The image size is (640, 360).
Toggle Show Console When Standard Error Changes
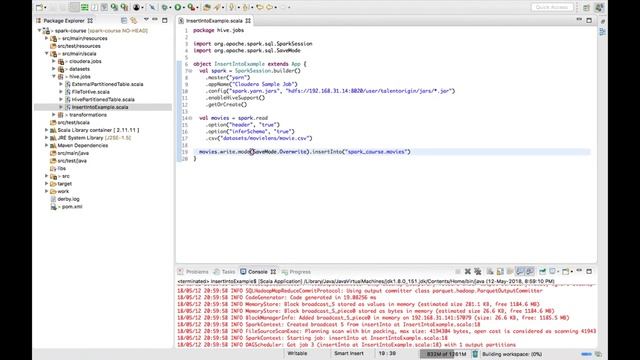[x=530, y=271]
